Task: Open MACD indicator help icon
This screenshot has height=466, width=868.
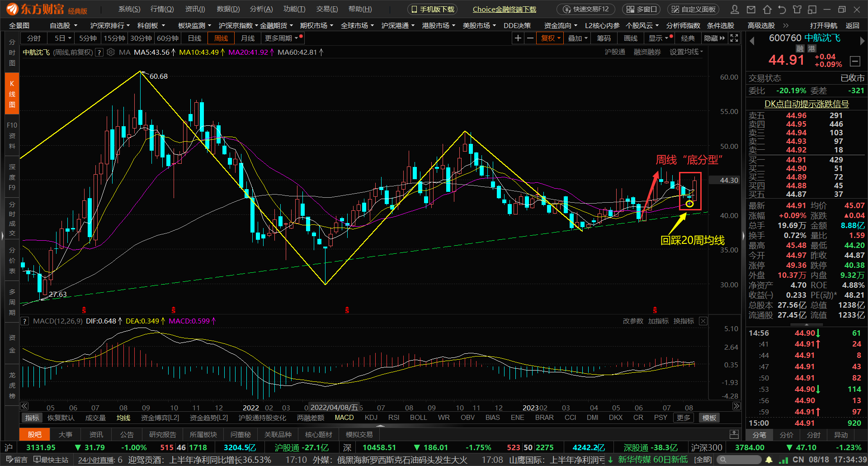Action: pyautogui.click(x=25, y=321)
